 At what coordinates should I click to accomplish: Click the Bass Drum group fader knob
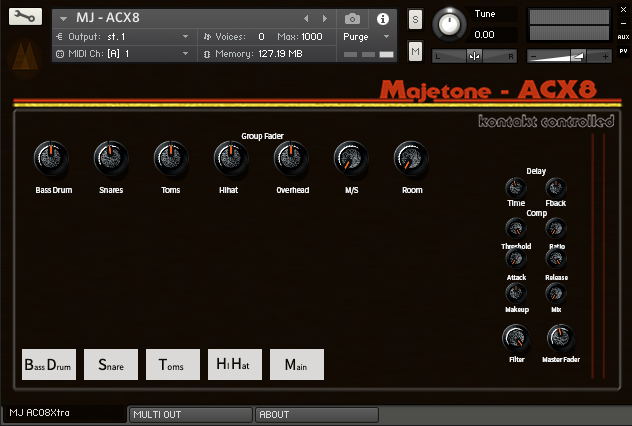point(51,158)
